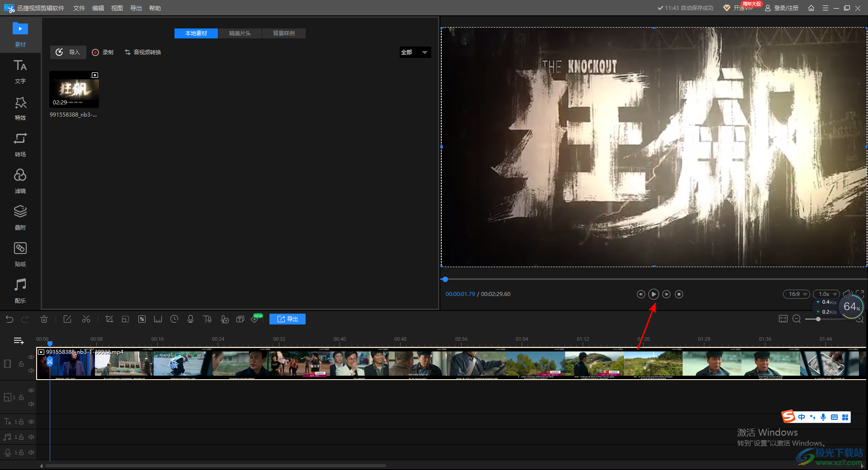The height and width of the screenshot is (470, 868).
Task: Mute the voiceover track 1
Action: click(x=31, y=452)
